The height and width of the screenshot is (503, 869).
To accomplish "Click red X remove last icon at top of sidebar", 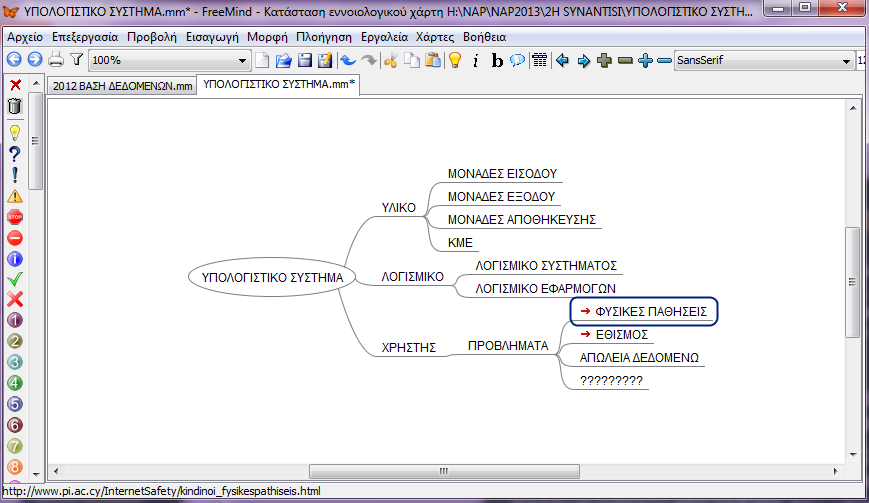I will click(x=16, y=85).
